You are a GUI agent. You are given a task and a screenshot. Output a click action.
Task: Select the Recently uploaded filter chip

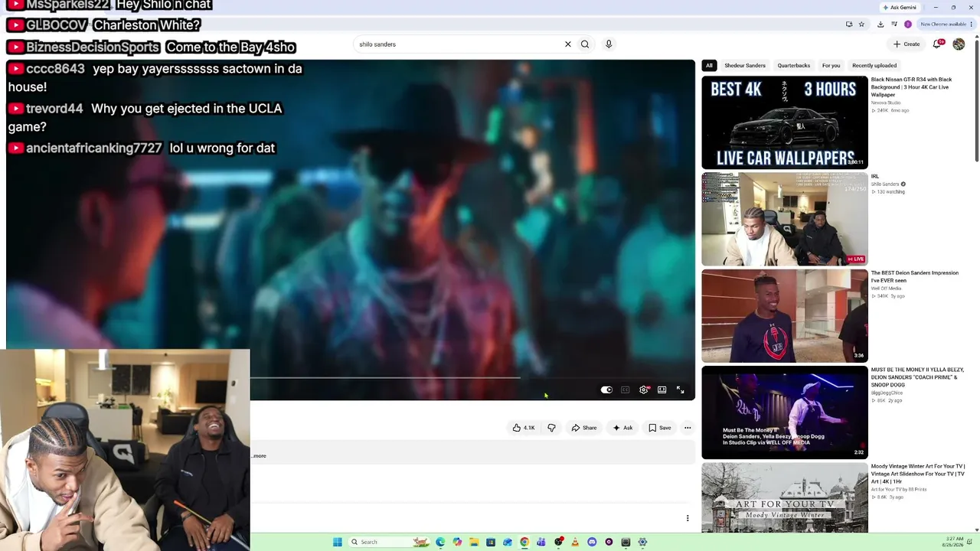[874, 66]
